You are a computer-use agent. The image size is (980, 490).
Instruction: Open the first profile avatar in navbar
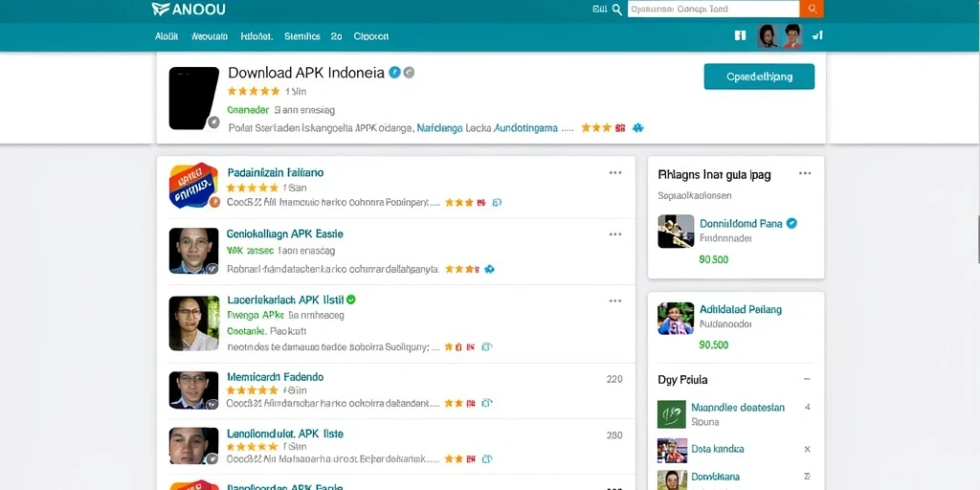768,36
